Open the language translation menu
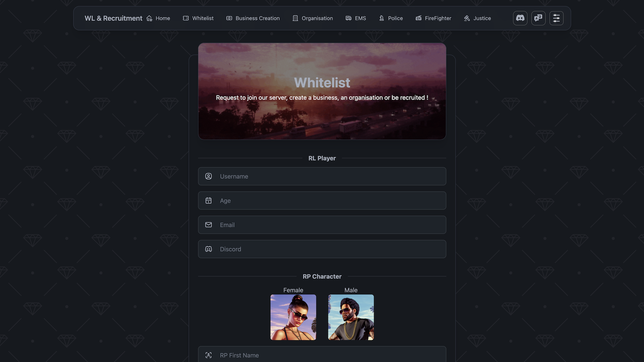Image resolution: width=644 pixels, height=362 pixels. (538, 18)
